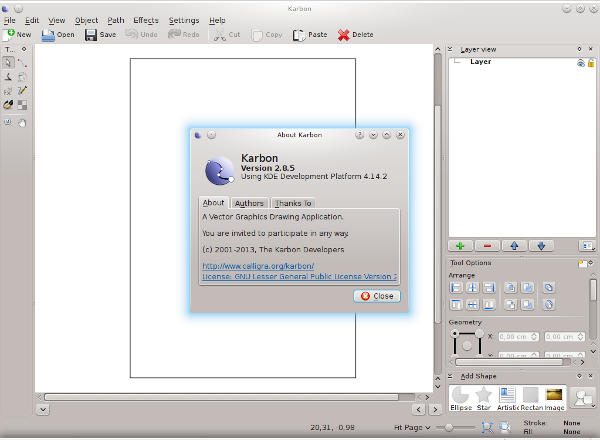
Task: Click the Open toolbar icon
Action: (x=48, y=35)
